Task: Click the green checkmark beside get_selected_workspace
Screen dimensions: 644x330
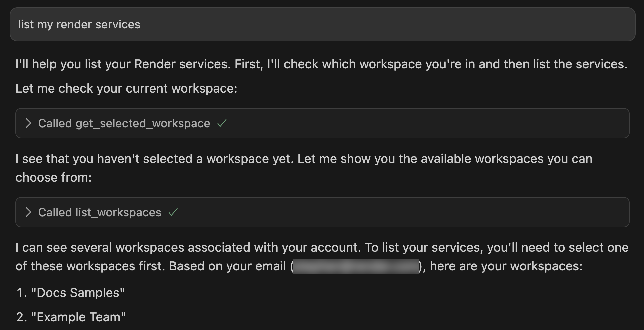Action: tap(222, 123)
